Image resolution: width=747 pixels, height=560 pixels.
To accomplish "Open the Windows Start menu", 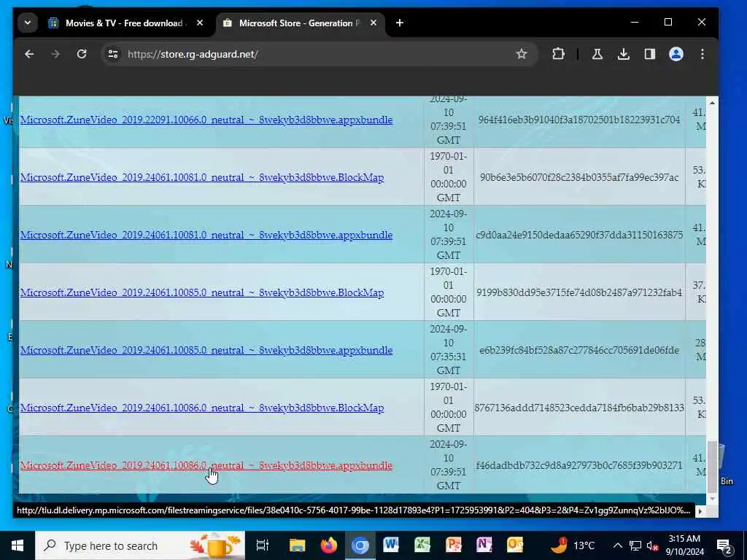I will tap(18, 545).
